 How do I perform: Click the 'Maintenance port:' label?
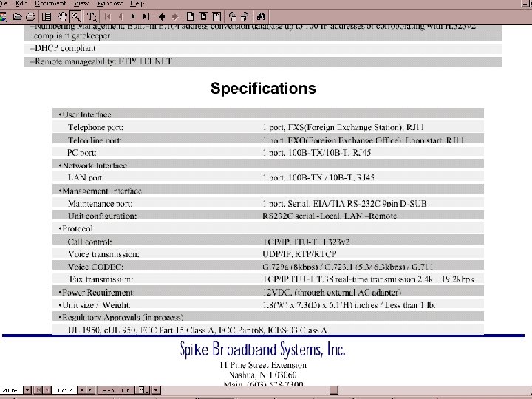click(100, 204)
